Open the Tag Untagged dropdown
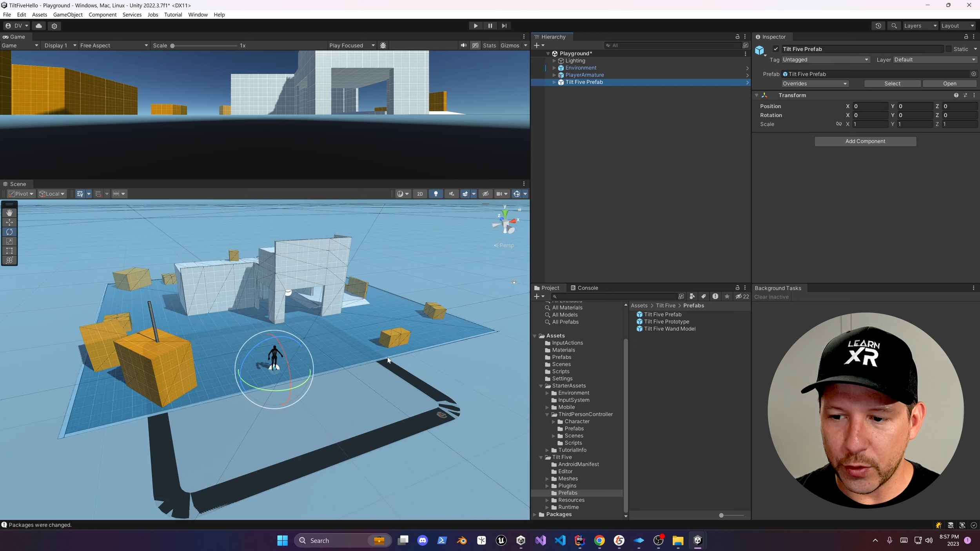 (x=826, y=60)
